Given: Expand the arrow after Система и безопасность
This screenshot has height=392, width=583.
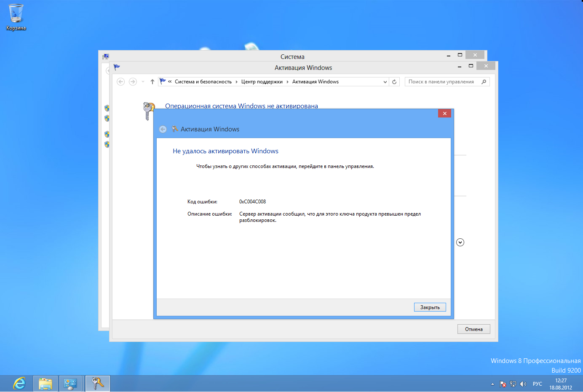Looking at the screenshot, I should point(236,82).
